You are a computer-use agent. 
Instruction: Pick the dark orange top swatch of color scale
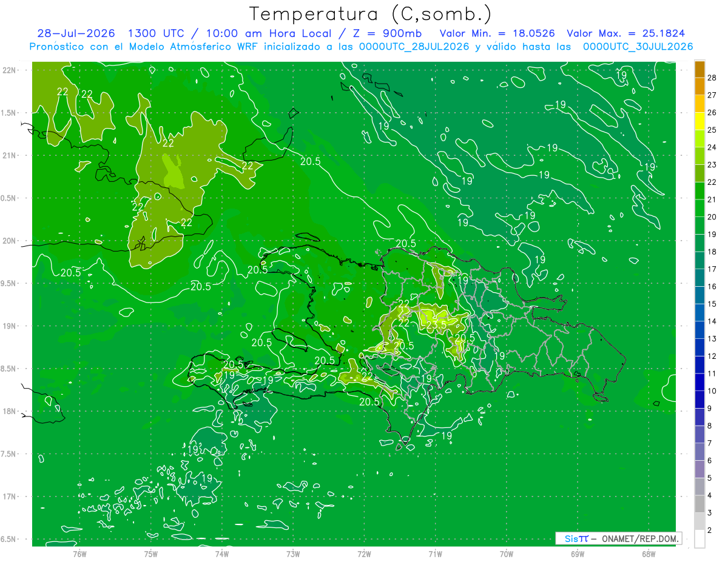pos(699,69)
